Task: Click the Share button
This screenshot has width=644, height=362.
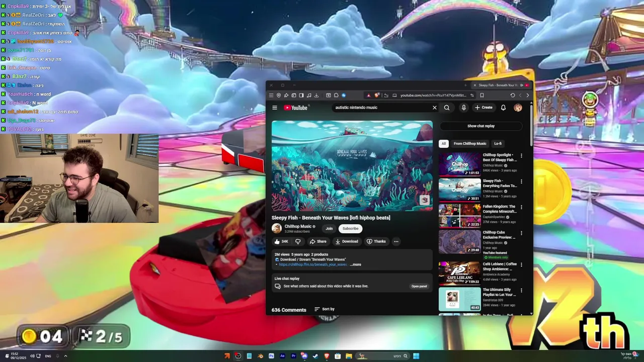Action: 318,241
